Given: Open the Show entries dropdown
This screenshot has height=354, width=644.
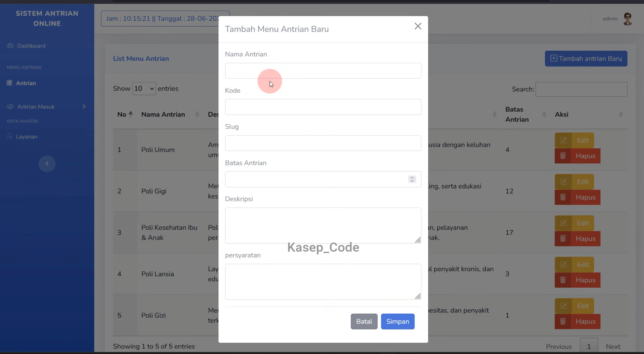Looking at the screenshot, I should point(144,88).
